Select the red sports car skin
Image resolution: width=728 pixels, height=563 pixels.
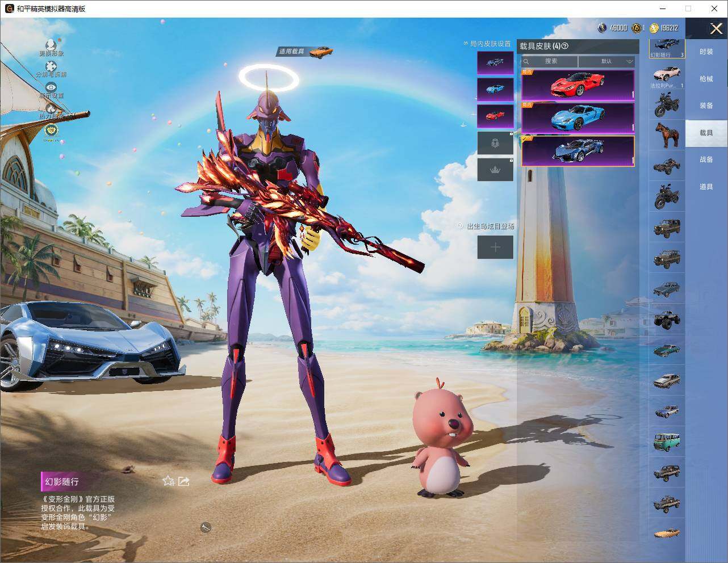pyautogui.click(x=578, y=85)
